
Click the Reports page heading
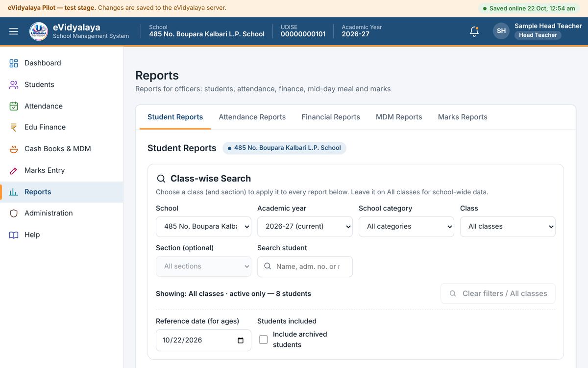[157, 76]
